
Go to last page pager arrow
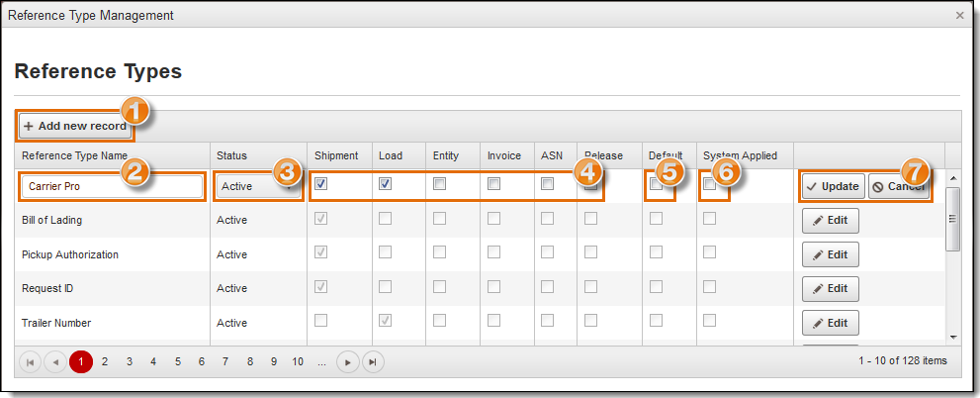373,362
